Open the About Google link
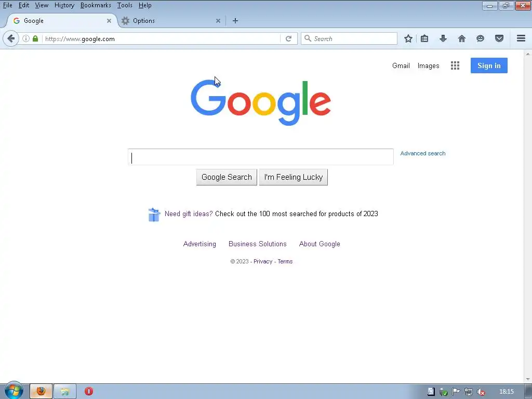The image size is (532, 399). coord(320,244)
